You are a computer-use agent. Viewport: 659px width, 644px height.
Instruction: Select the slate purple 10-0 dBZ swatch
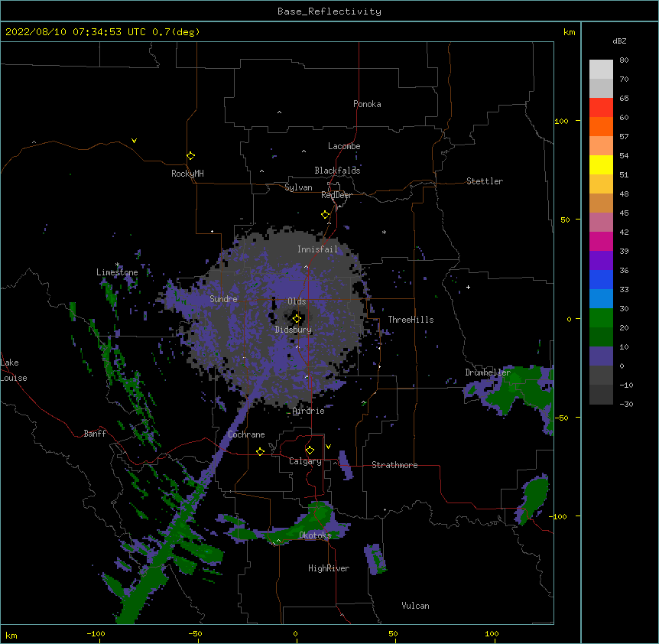coord(601,356)
